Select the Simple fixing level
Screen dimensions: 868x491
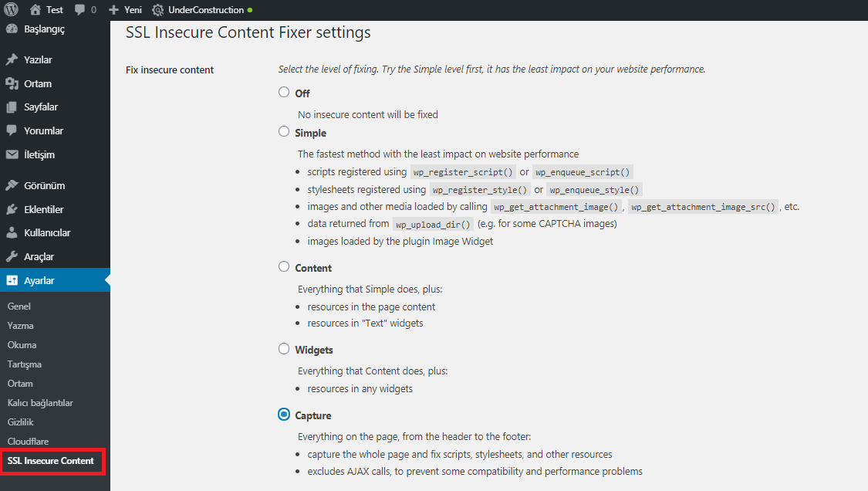click(x=284, y=131)
